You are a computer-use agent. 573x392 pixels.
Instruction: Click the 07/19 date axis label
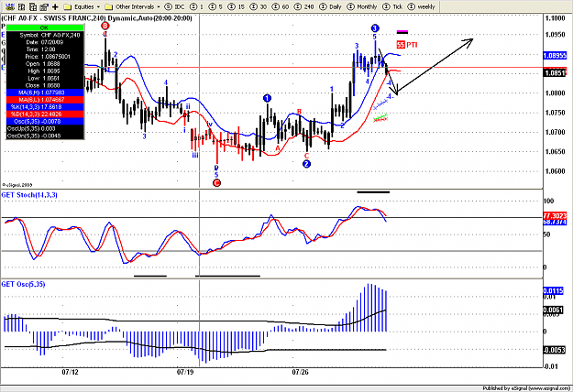tap(185, 372)
